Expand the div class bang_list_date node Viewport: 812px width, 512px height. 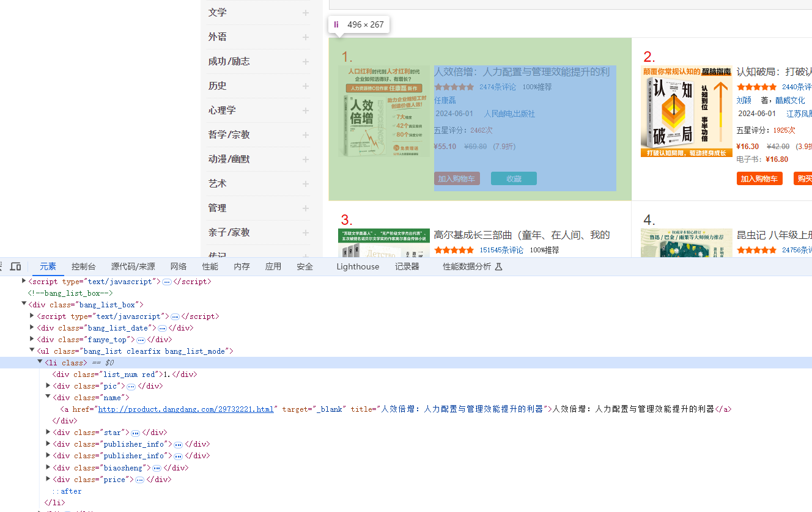[32, 327]
